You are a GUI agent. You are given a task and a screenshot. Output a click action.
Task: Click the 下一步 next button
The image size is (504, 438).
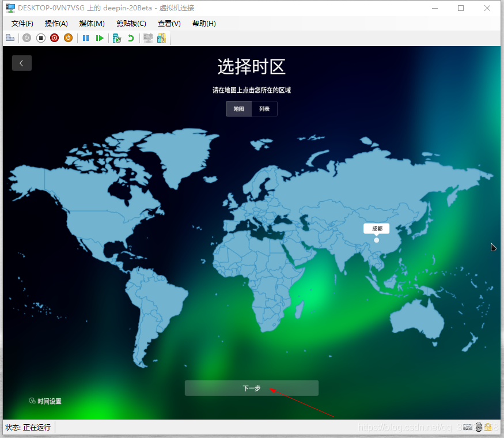[252, 388]
